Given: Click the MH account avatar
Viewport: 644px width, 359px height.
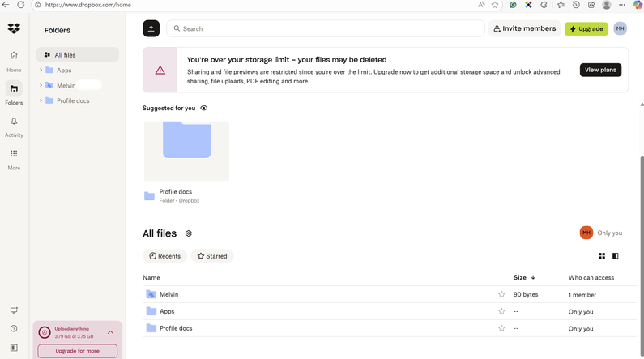Looking at the screenshot, I should 620,28.
